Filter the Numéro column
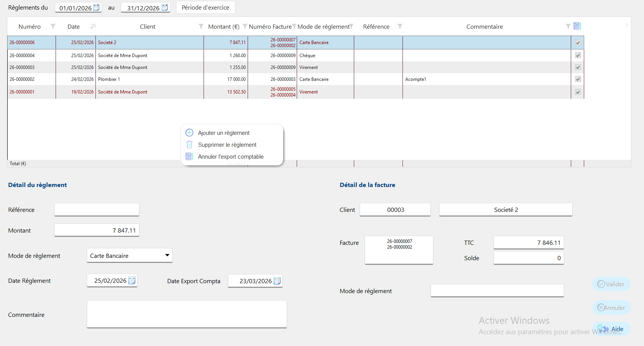 pos(53,26)
